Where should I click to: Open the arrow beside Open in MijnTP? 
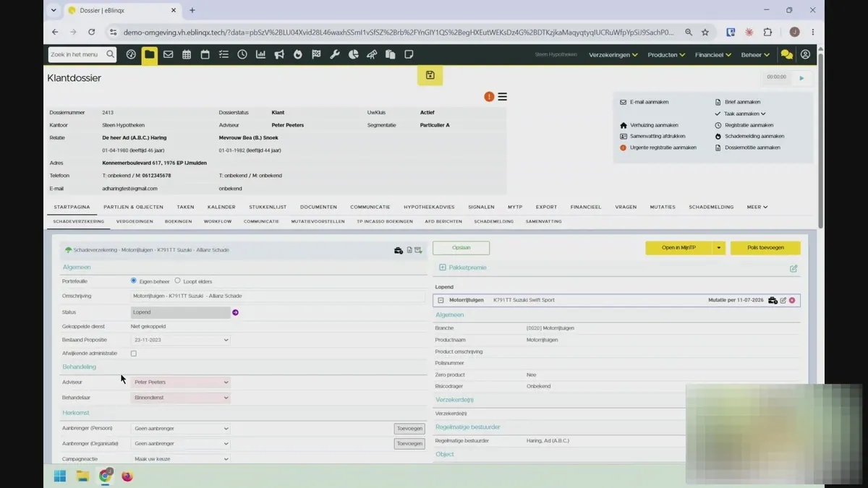click(x=718, y=248)
